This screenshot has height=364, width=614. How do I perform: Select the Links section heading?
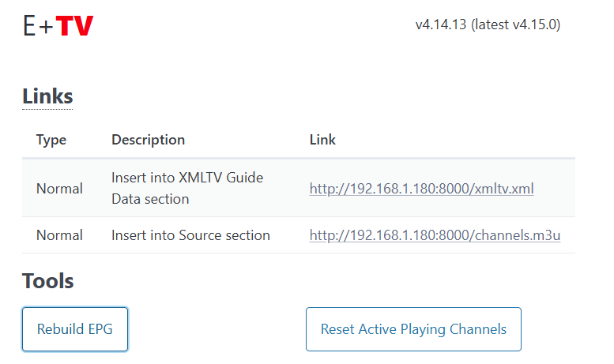47,96
